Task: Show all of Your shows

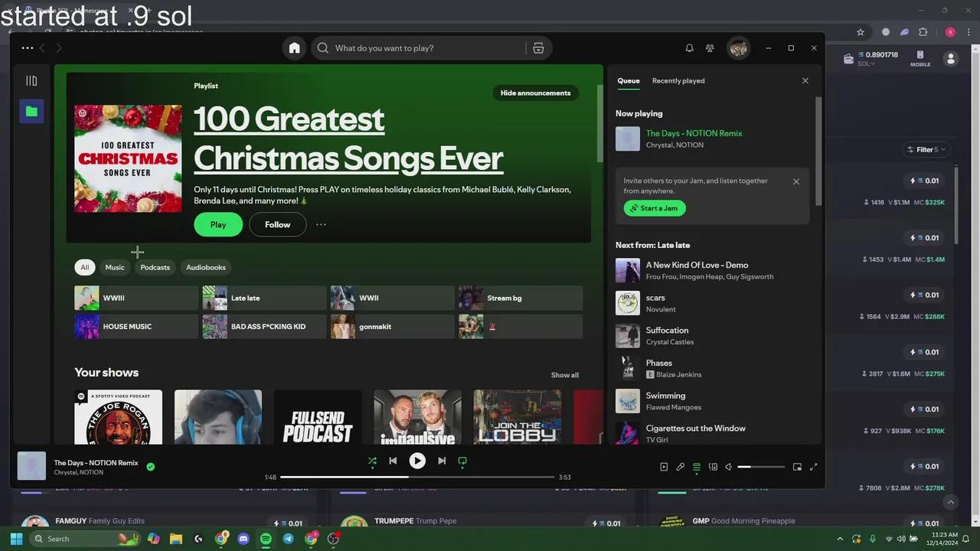Action: tap(565, 375)
